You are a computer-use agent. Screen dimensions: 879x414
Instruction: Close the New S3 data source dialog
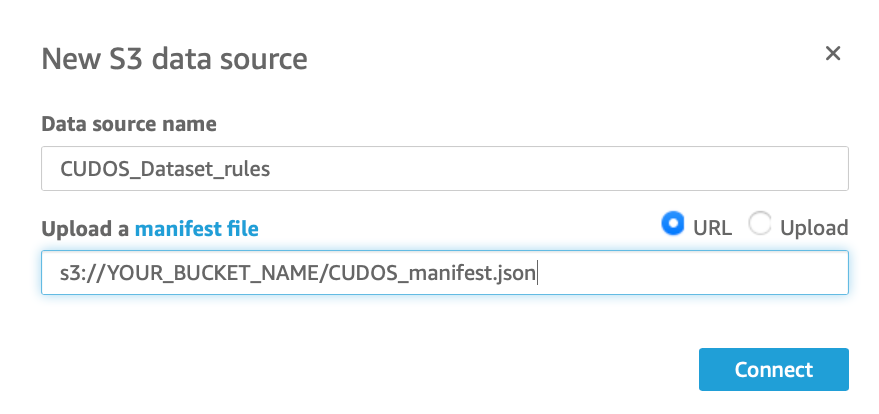(x=832, y=54)
